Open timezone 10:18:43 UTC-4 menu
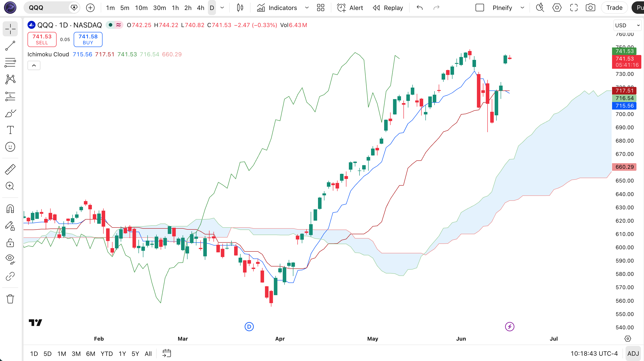 [x=594, y=353]
